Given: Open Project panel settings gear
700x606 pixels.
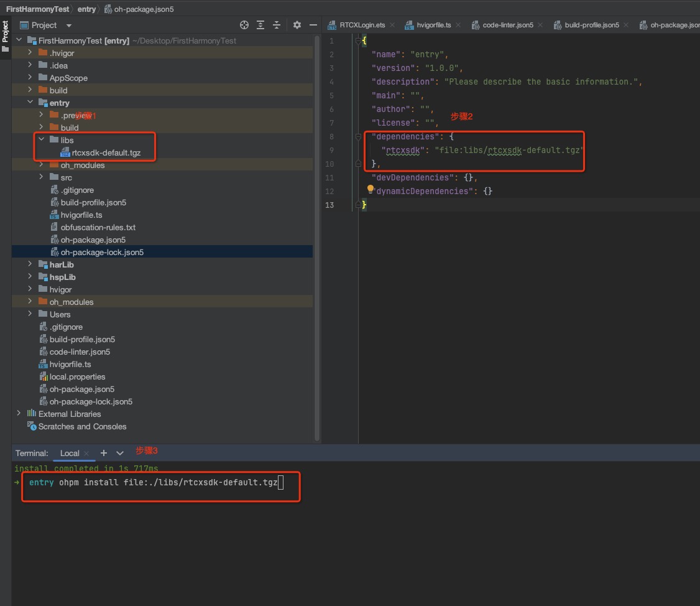Looking at the screenshot, I should pyautogui.click(x=297, y=25).
